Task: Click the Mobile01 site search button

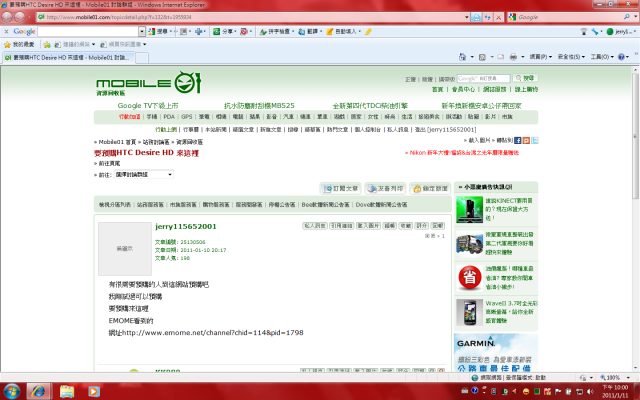Action: (525, 78)
